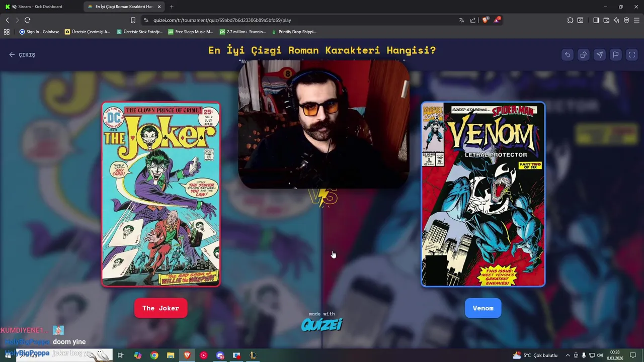
Task: Open Windows Task View icon
Action: click(x=121, y=355)
